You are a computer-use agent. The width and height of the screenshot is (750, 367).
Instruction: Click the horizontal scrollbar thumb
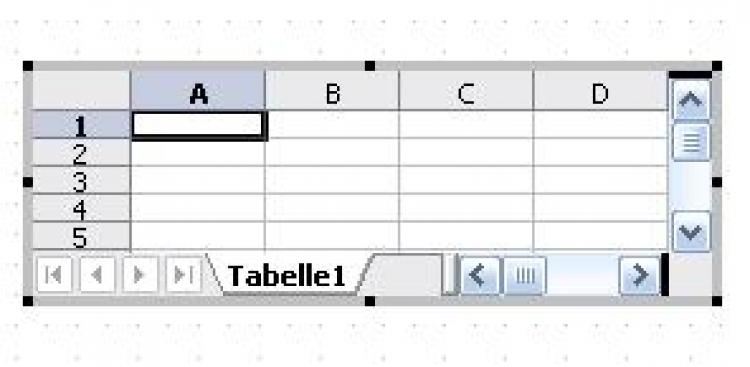[525, 275]
